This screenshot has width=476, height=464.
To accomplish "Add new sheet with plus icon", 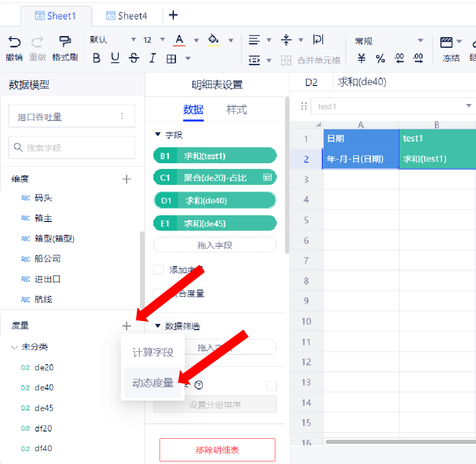I will pyautogui.click(x=173, y=15).
